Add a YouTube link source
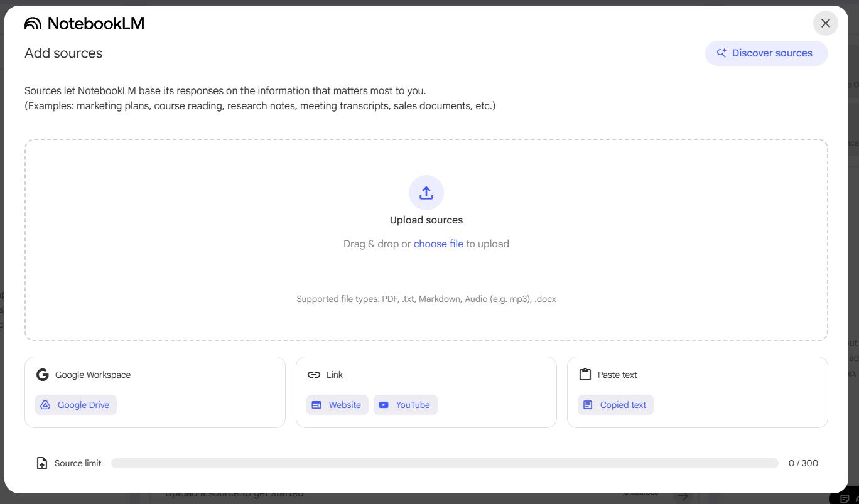 point(406,405)
